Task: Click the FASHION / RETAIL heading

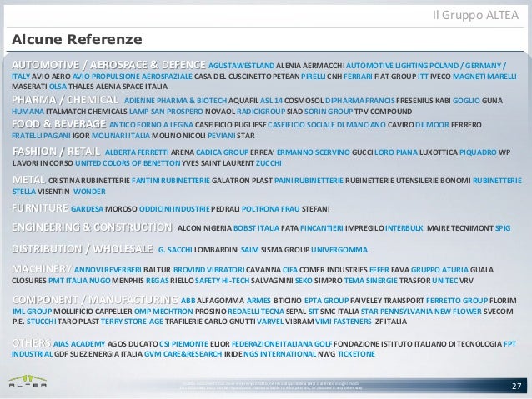Action: [x=57, y=152]
